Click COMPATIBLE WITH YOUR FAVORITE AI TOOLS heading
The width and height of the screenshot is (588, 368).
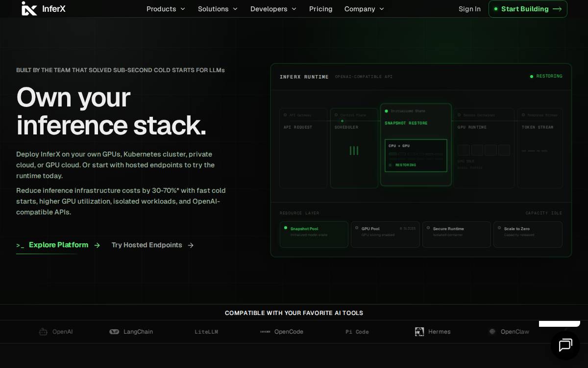[294, 313]
